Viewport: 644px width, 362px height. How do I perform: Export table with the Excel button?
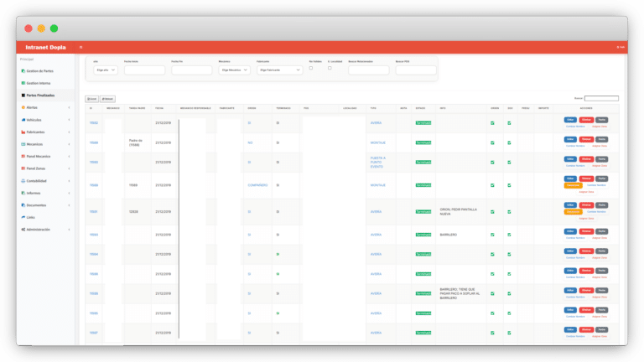pos(91,99)
